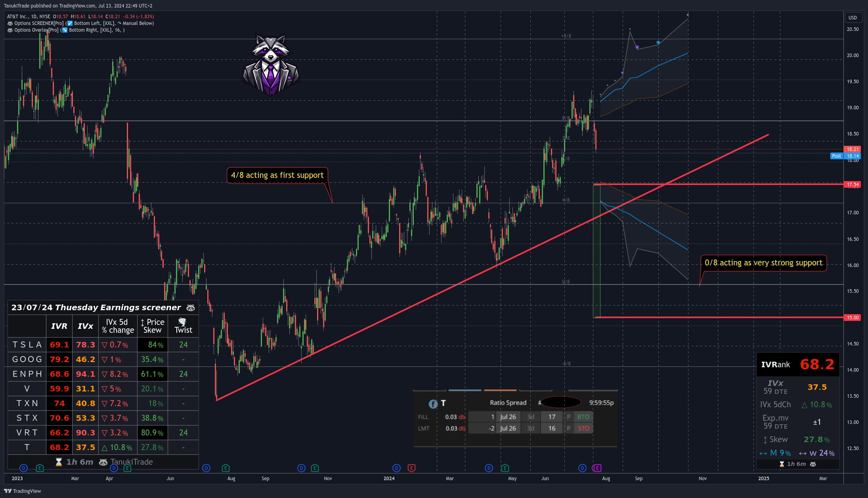This screenshot has height=498, width=868.
Task: Click the raccoon icon beside TanukiTrade footer text
Action: tap(103, 462)
